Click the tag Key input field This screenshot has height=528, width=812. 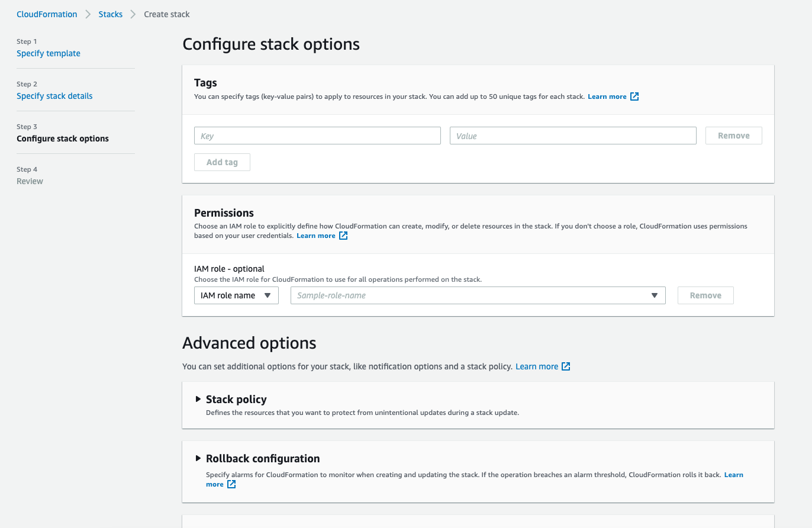pos(317,136)
